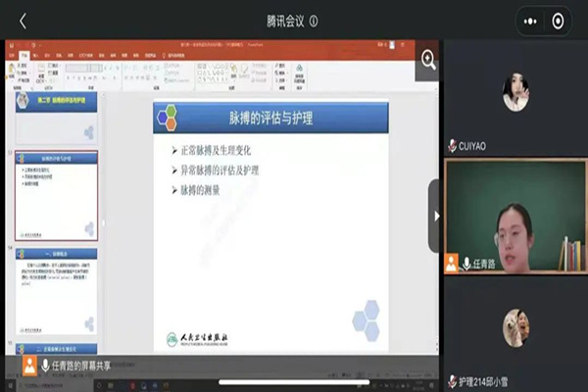588x392 pixels.
Task: Click the slide title 脉搏的评估与护理
Action: click(x=270, y=118)
